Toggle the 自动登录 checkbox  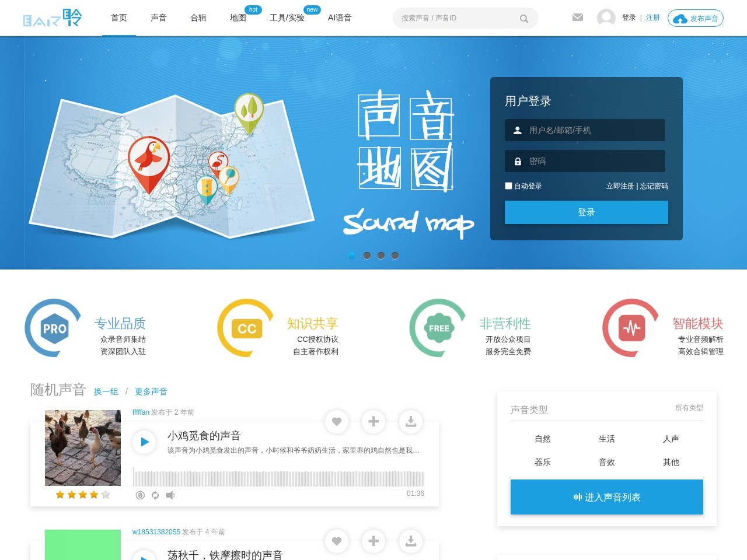tap(508, 185)
